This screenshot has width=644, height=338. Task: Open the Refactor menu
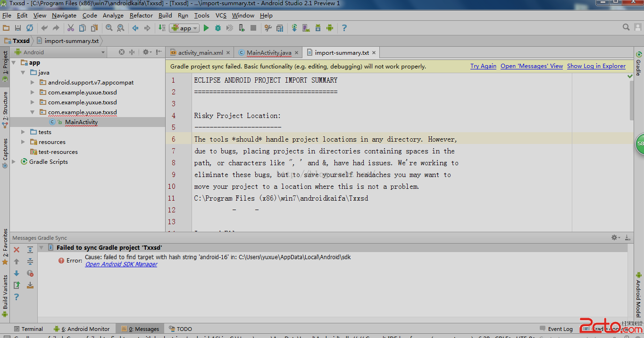pos(141,15)
